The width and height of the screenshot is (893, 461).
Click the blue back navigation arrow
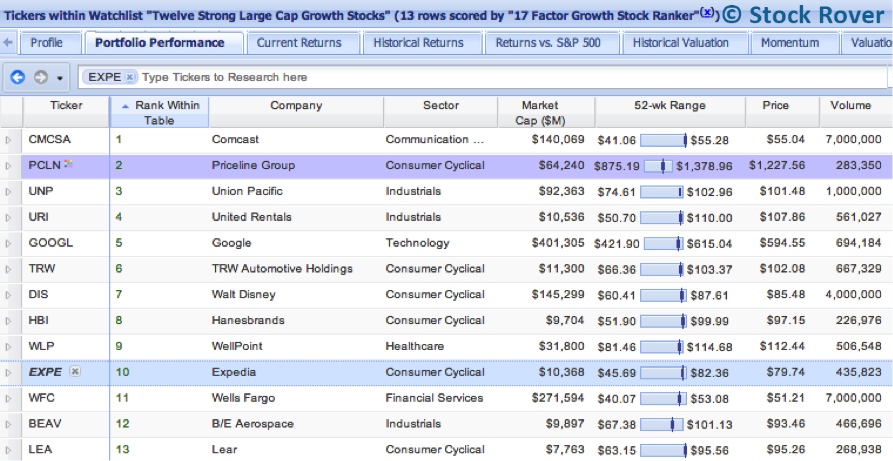[18, 78]
